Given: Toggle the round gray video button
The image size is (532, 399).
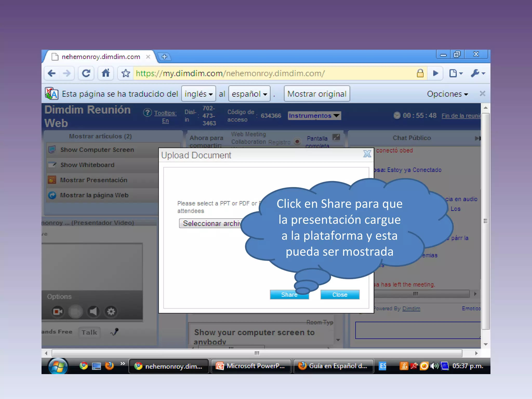Looking at the screenshot, I should point(75,311).
